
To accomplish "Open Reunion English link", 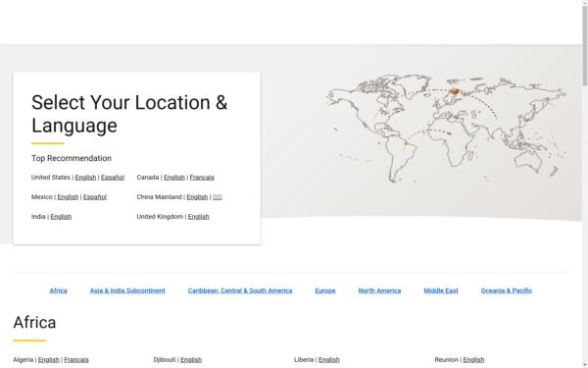I will coord(473,360).
